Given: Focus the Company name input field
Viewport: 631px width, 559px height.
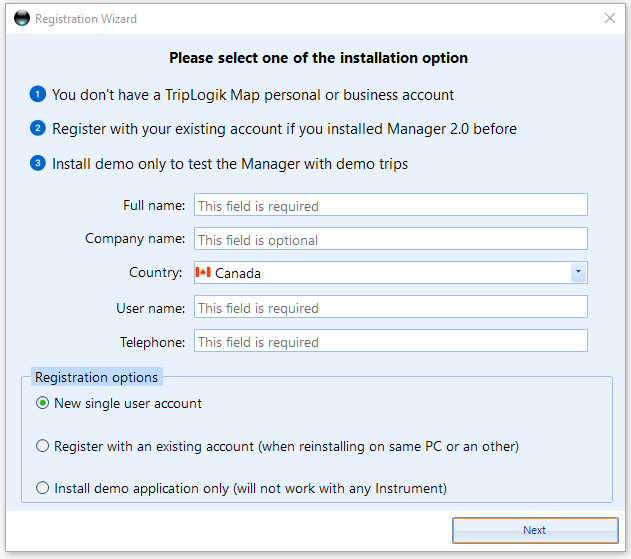Looking at the screenshot, I should click(x=390, y=239).
